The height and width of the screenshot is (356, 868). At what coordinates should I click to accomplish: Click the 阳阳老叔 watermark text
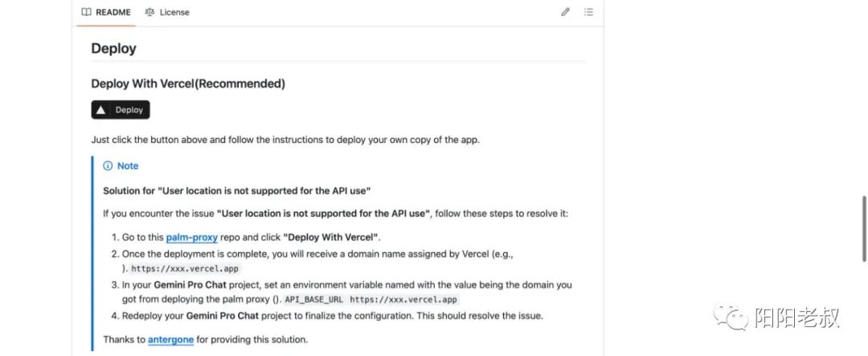pos(796,317)
